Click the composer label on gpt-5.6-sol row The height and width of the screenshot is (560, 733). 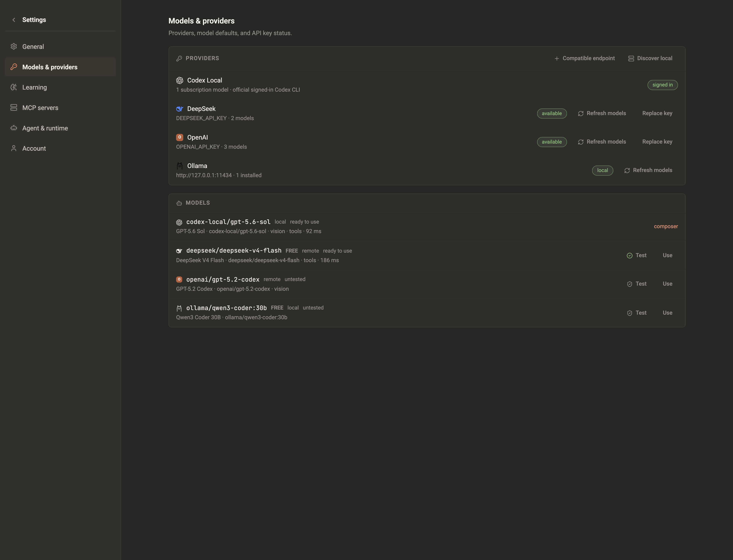666,226
